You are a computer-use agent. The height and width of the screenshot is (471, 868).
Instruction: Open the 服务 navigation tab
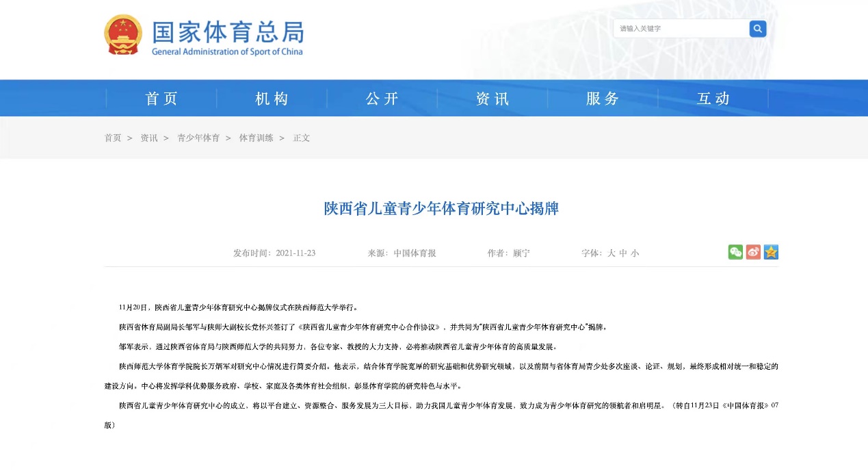(603, 99)
